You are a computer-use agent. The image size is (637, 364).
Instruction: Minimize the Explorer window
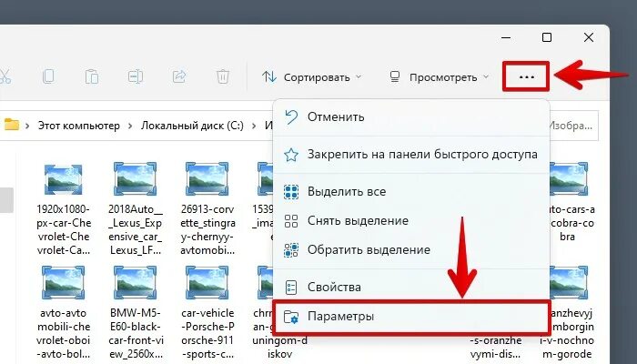point(506,37)
